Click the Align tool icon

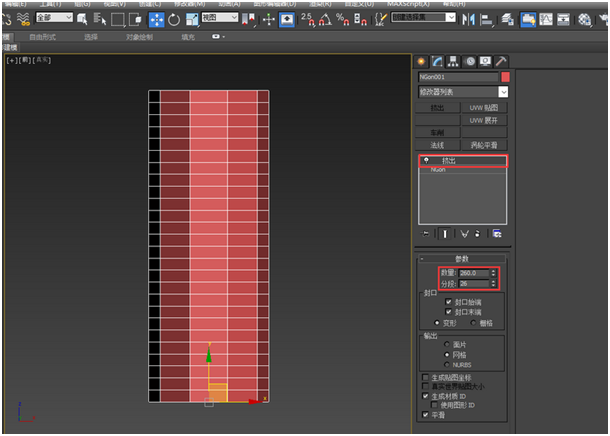(486, 19)
